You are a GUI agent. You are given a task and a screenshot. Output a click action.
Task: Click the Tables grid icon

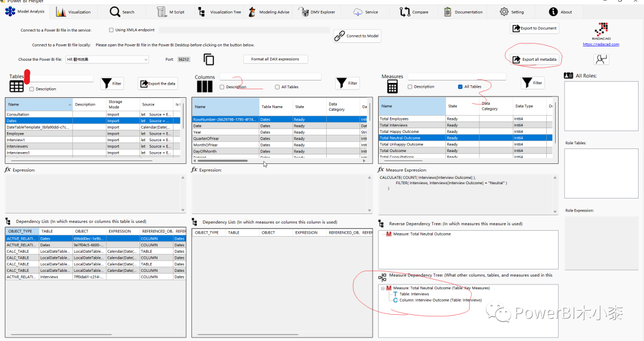tap(17, 86)
